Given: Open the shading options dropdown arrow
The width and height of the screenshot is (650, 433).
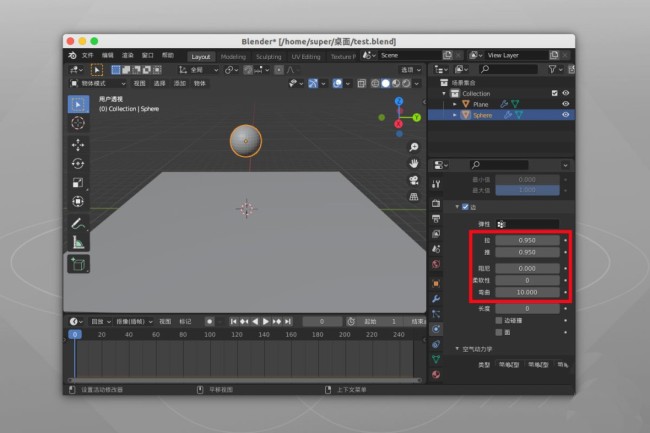Looking at the screenshot, I should click(417, 84).
